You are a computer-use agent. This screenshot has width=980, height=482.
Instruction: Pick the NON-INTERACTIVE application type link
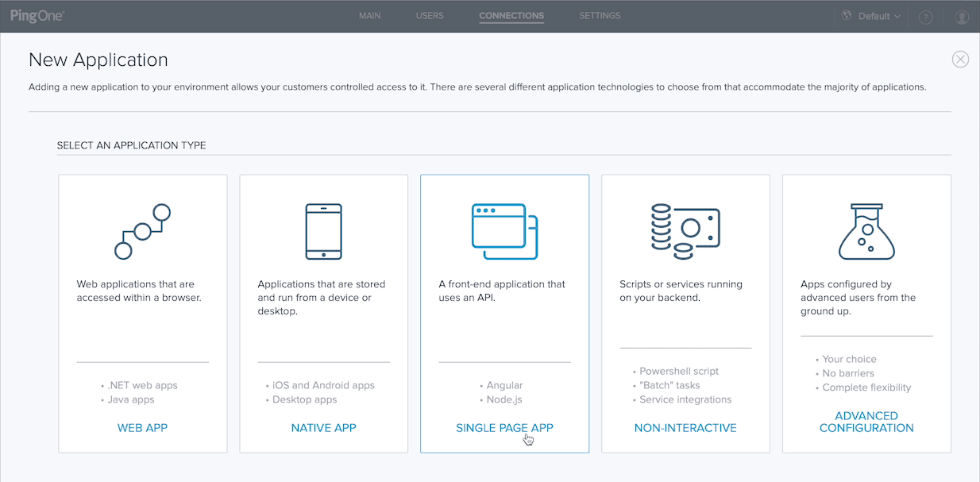(685, 428)
